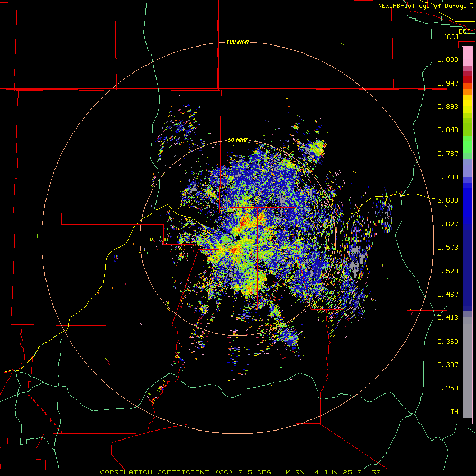This screenshot has width=476, height=476.
Task: Click the 0.253 scale label
Action: coord(448,388)
